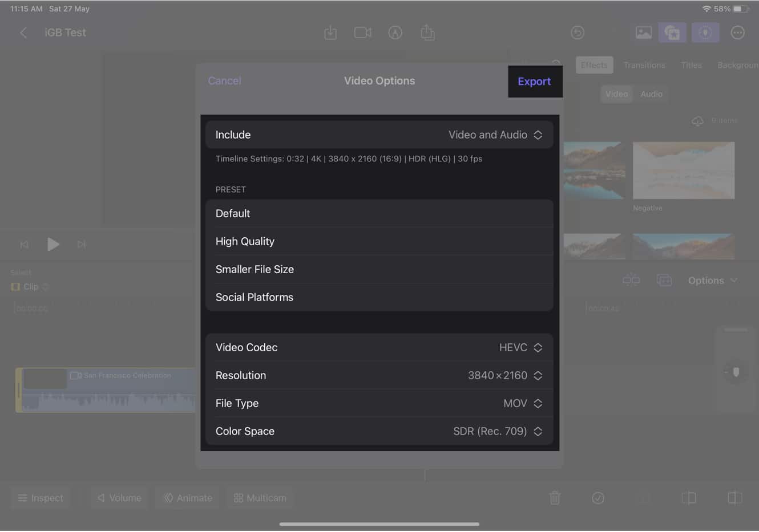759x532 pixels.
Task: Select the San Francisco Celebration clip
Action: [x=106, y=390]
